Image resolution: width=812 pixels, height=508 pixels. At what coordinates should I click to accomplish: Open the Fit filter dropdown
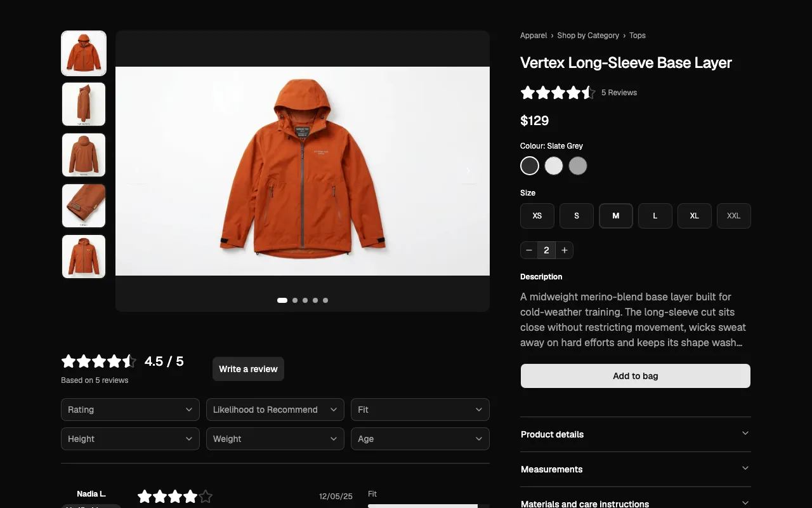(420, 410)
